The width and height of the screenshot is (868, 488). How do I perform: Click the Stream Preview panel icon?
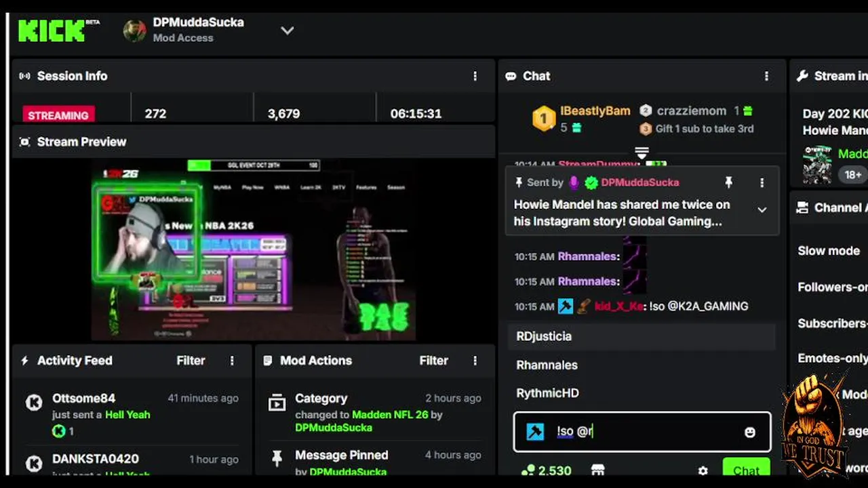coord(25,142)
